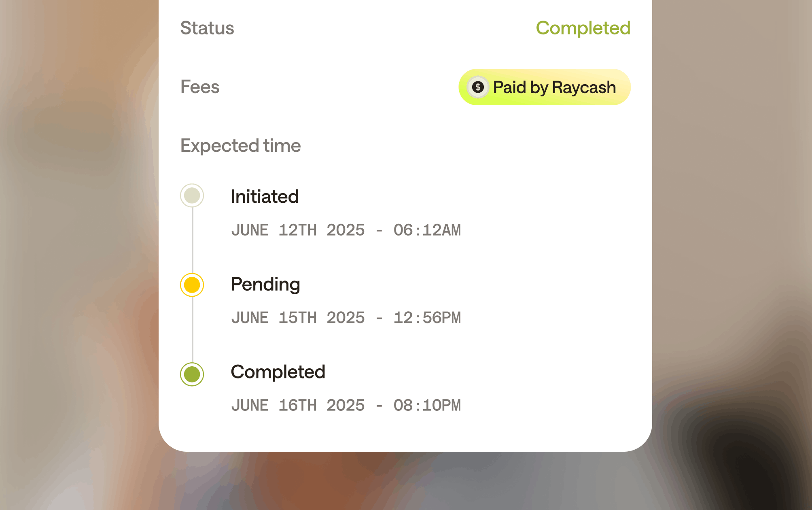Click the dollar coin icon in the fees badge
812x510 pixels.
point(478,87)
